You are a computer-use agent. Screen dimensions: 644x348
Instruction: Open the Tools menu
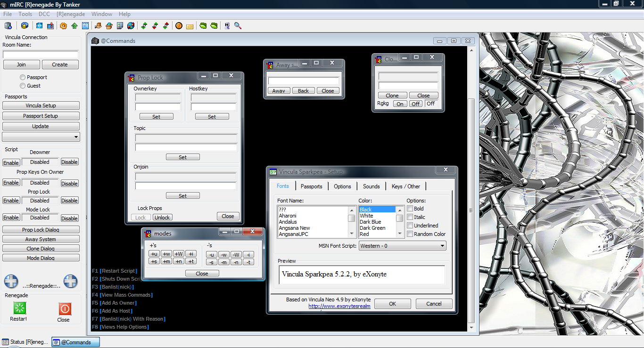click(25, 14)
